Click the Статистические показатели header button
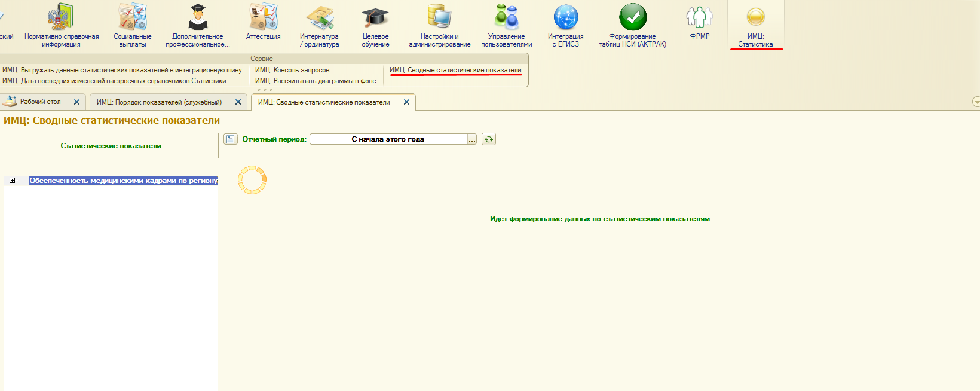Viewport: 980px width, 391px height. click(111, 146)
